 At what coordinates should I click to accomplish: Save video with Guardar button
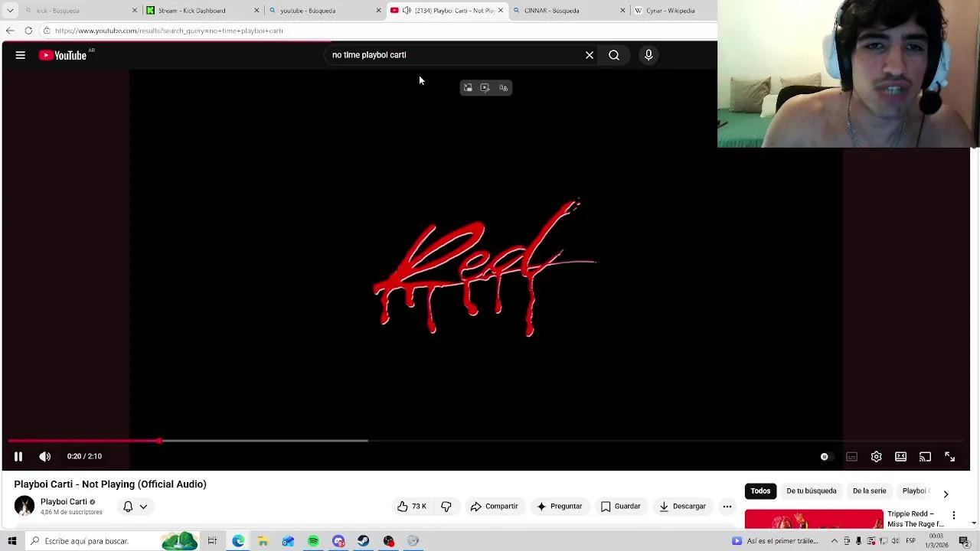[620, 507]
